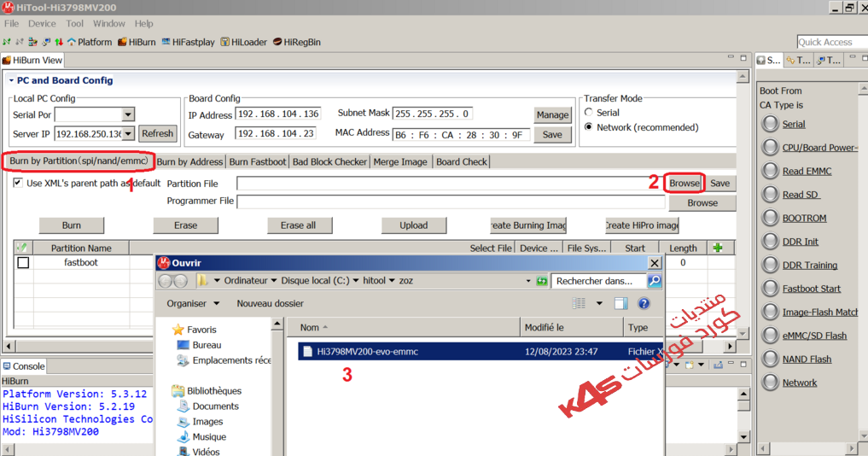
Task: Open the Organiser dropdown menu
Action: (x=193, y=304)
